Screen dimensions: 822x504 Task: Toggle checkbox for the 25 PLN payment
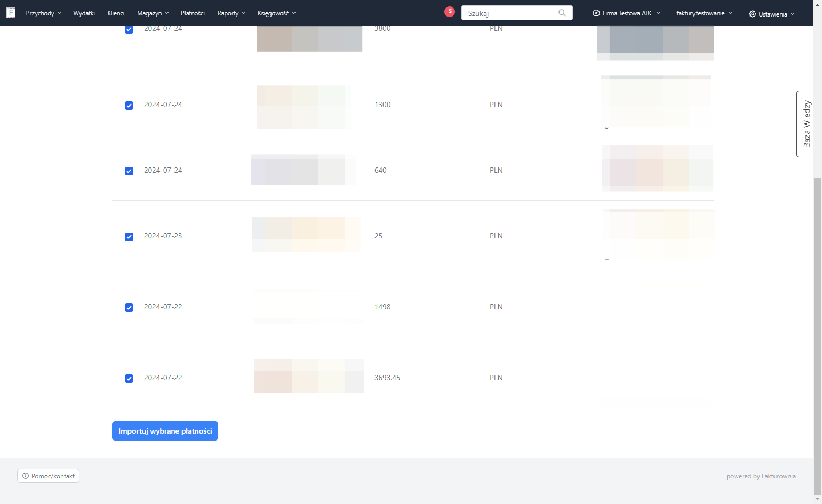click(x=129, y=237)
